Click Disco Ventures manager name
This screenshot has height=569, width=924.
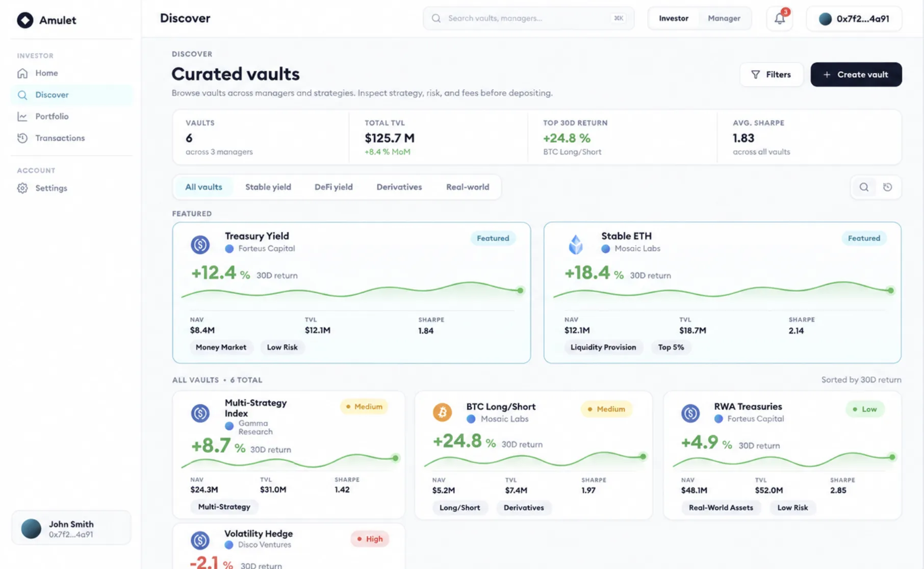click(x=264, y=545)
